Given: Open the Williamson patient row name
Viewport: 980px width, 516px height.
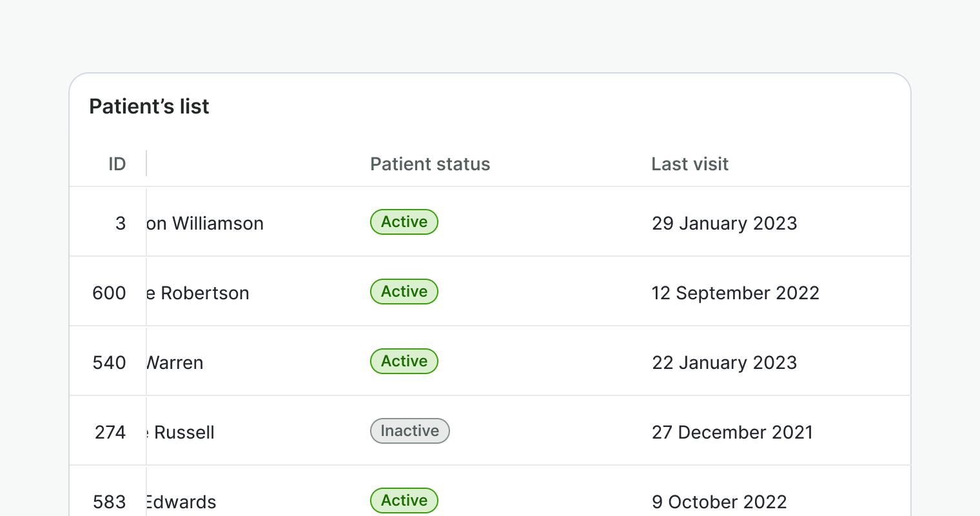Looking at the screenshot, I should tap(206, 223).
